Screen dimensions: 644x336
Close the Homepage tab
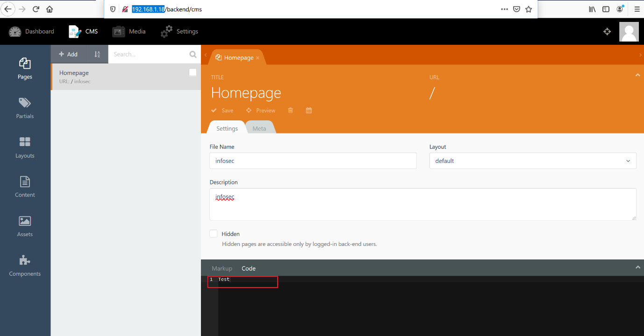(258, 58)
